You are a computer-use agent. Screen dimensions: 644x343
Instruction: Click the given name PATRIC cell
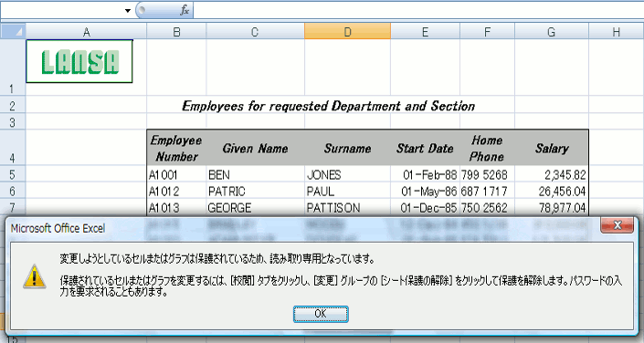[x=255, y=192]
